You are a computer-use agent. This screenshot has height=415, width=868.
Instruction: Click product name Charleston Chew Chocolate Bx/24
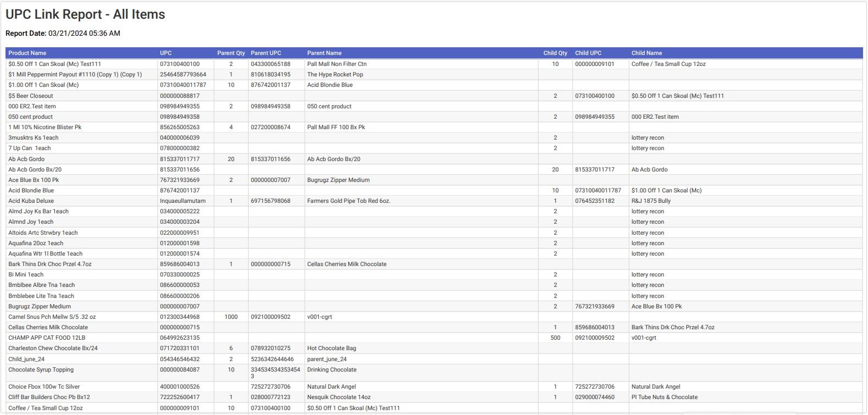pyautogui.click(x=53, y=348)
